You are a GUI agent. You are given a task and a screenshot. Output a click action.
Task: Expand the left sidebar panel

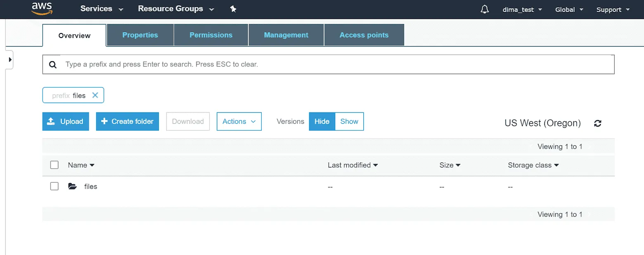click(9, 59)
